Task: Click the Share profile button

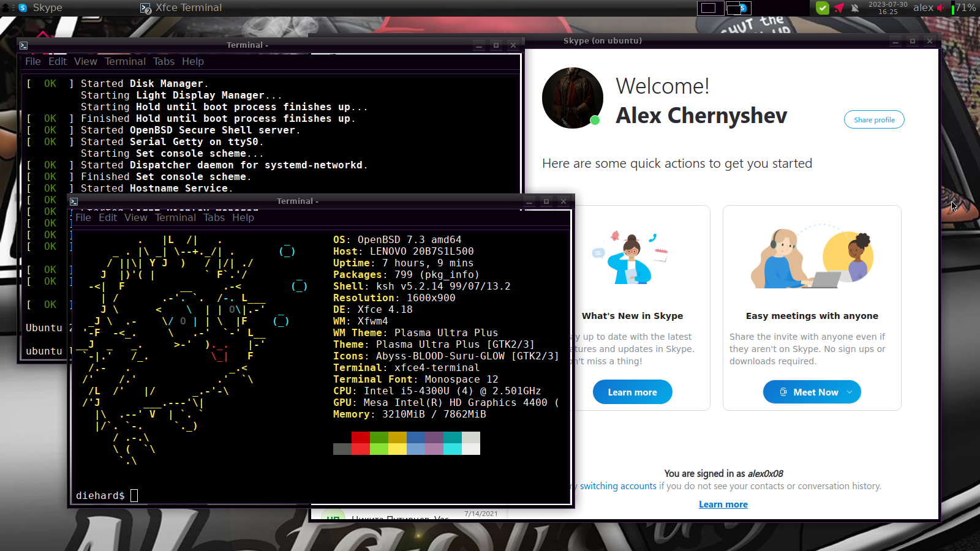Action: pos(874,120)
